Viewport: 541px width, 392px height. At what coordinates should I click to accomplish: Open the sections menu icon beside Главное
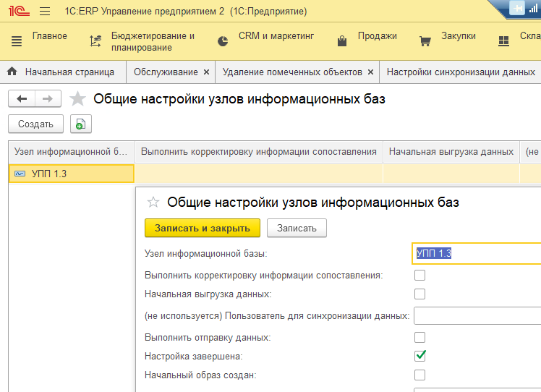pos(17,41)
